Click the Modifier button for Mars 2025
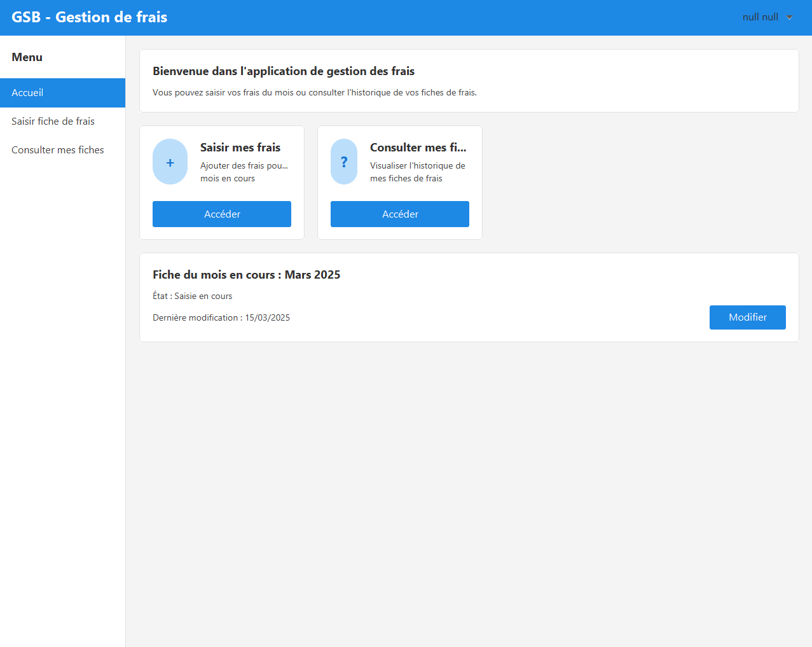Viewport: 812px width, 647px height. tap(747, 317)
